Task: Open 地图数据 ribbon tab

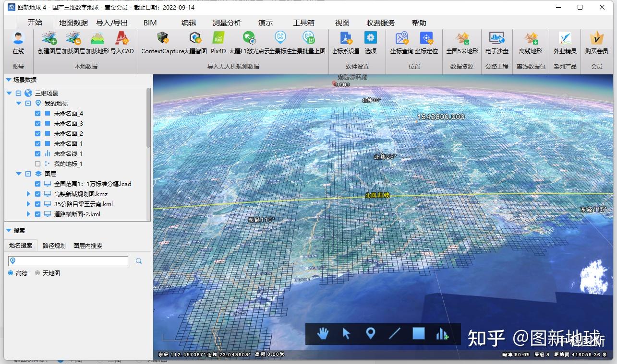Action: pyautogui.click(x=73, y=23)
